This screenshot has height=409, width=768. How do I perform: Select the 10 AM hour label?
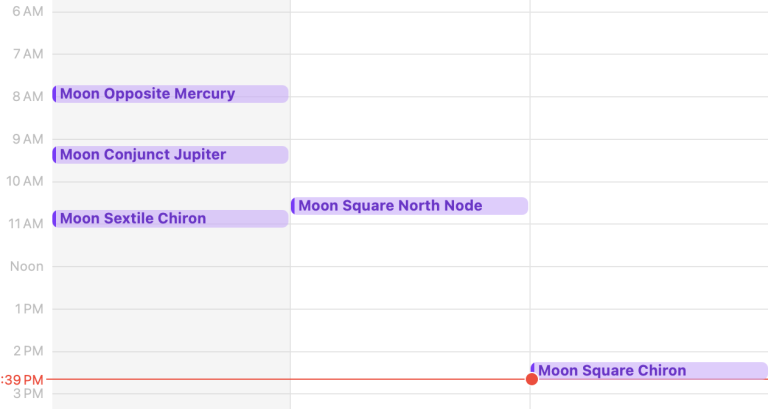25,181
